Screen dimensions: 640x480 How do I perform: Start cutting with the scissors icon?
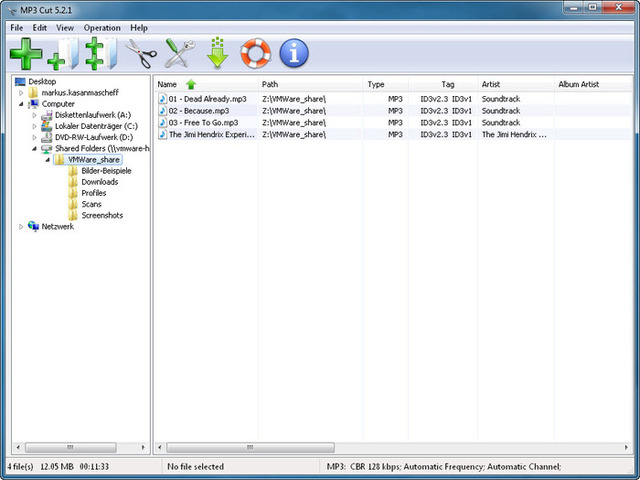coord(141,53)
